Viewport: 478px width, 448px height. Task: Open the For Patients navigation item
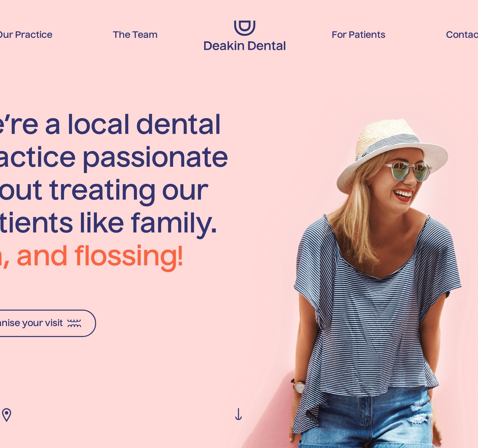coord(358,35)
